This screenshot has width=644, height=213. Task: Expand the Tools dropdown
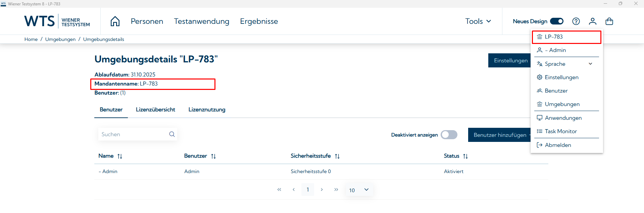tap(478, 21)
